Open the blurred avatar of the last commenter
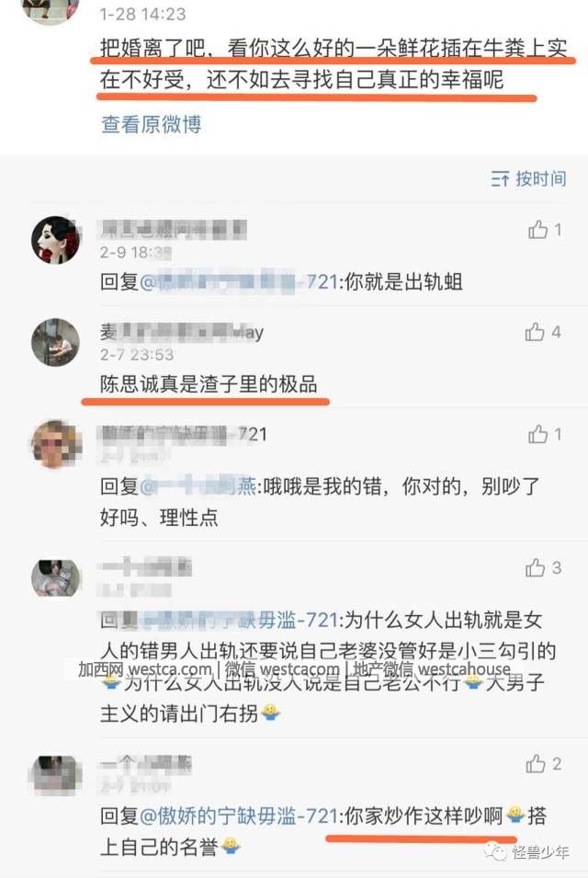Image resolution: width=588 pixels, height=878 pixels. point(55,775)
